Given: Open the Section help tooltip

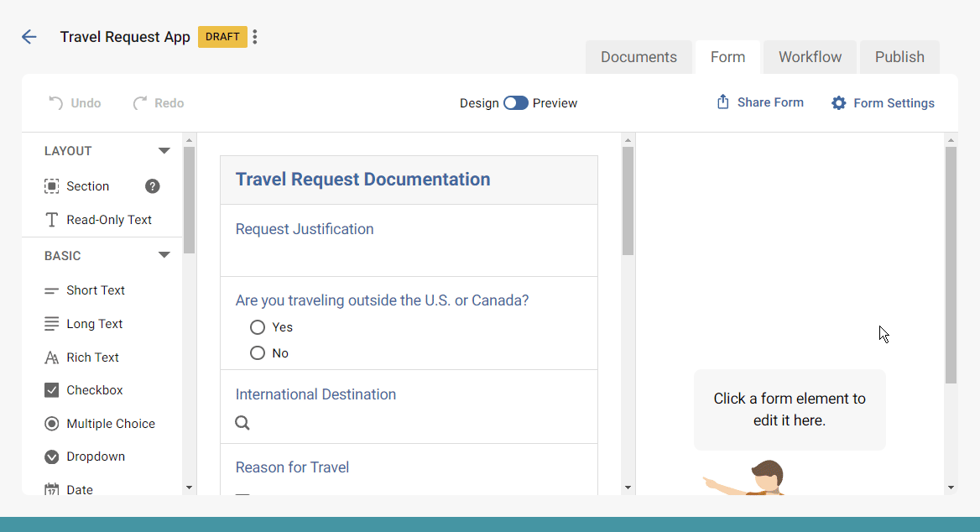Looking at the screenshot, I should coord(152,185).
